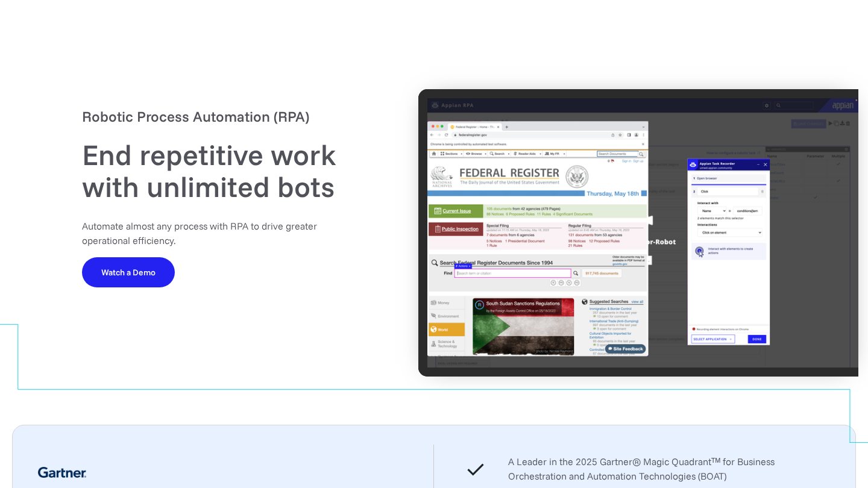Click the play icon in the Appian toolbar
The height and width of the screenshot is (488, 868).
click(x=831, y=123)
